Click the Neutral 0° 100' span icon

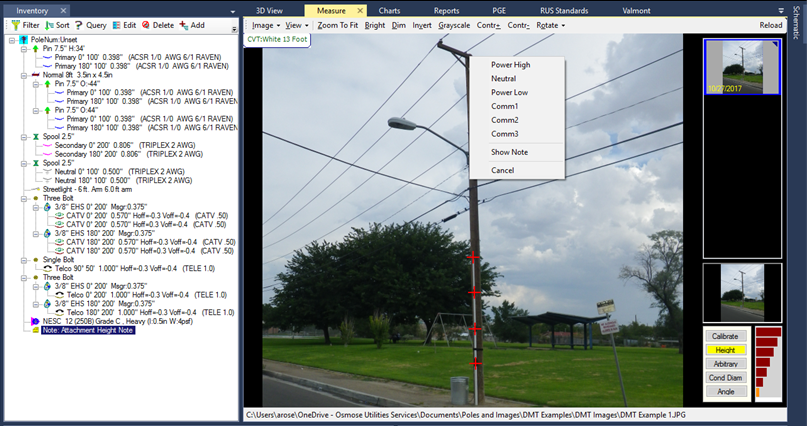[47, 171]
